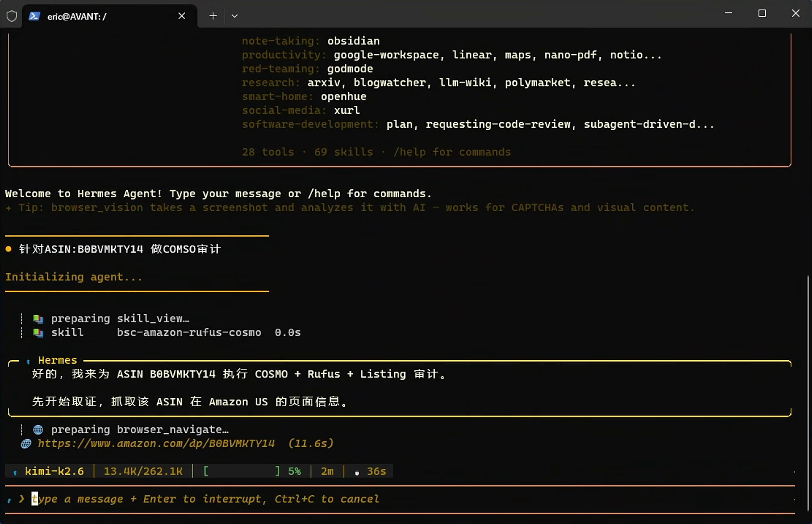Click 'preparing skill_view…' line

click(x=120, y=319)
